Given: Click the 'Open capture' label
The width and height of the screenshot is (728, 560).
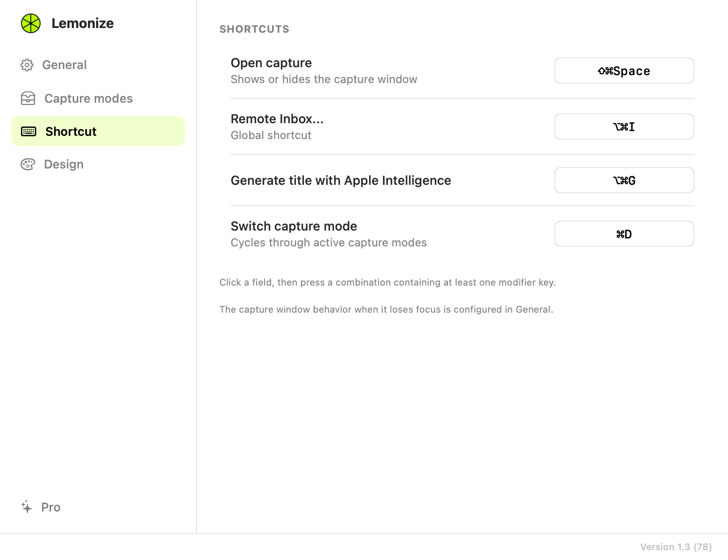Looking at the screenshot, I should [x=271, y=63].
